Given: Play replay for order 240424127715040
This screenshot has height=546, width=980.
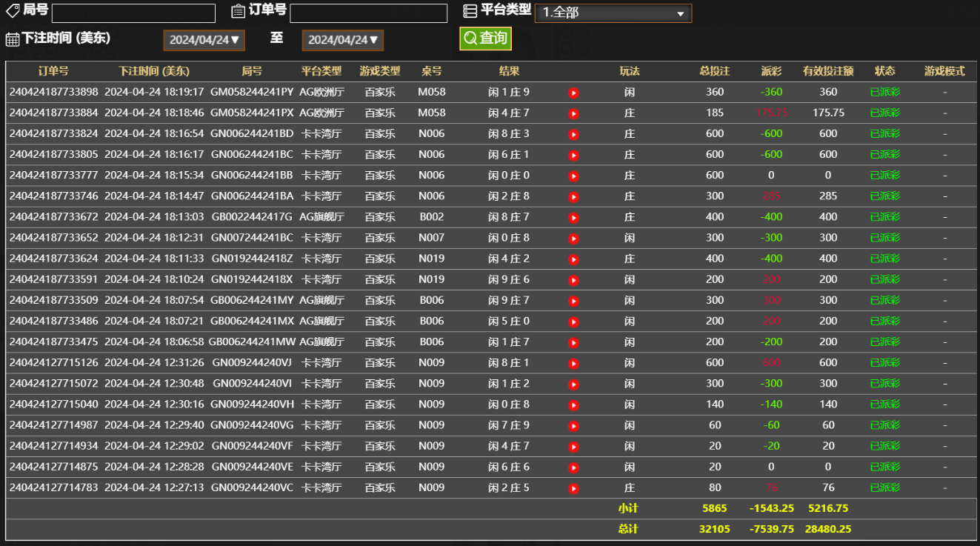Looking at the screenshot, I should [x=573, y=405].
